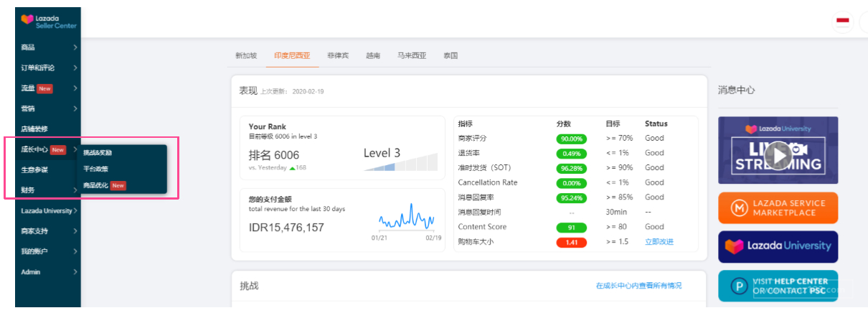Viewport: 868px width, 313px height.
Task: Click the 0.49% return rate badge
Action: 572,154
